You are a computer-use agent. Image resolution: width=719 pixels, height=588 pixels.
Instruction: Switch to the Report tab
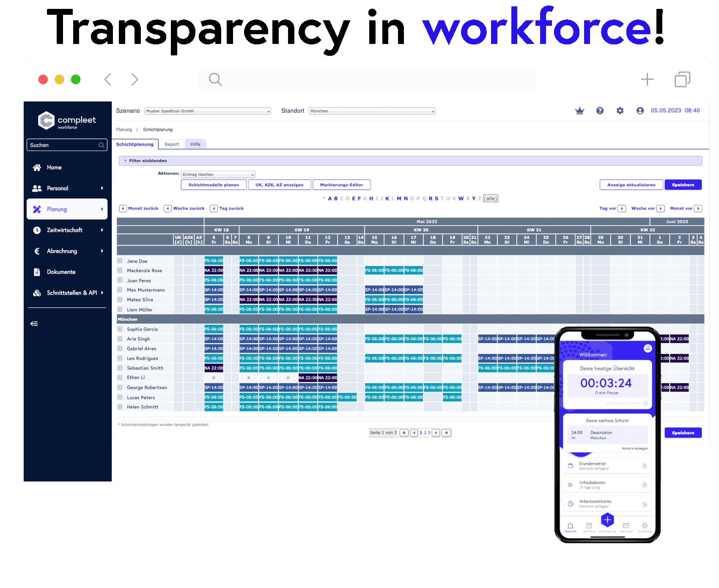172,145
